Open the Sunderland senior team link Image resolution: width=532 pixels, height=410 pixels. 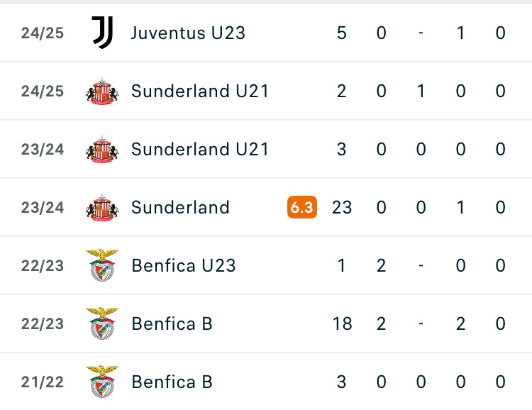[180, 207]
